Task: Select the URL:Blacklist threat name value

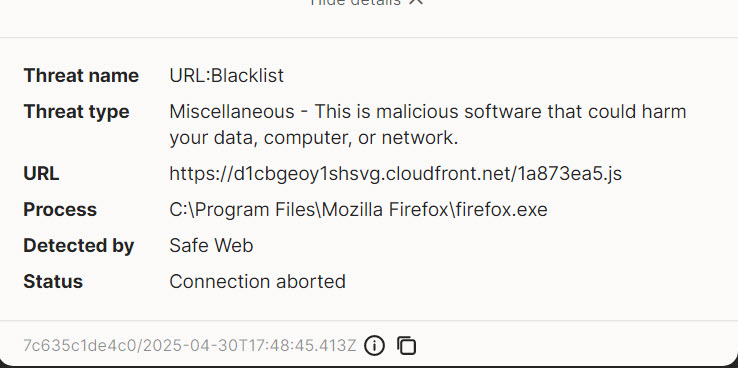Action: (226, 76)
